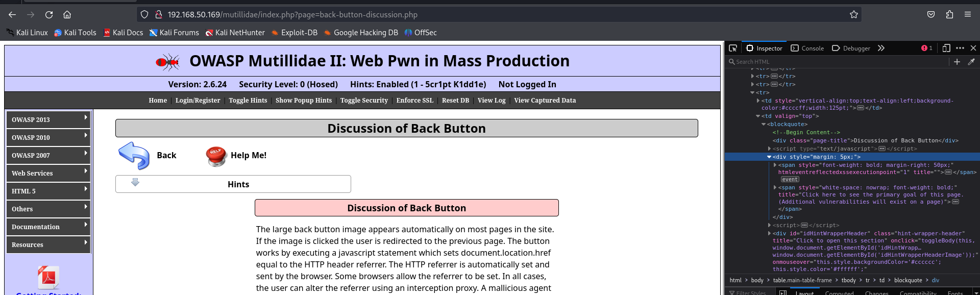
Task: Click the browser back arrow
Action: (12, 15)
